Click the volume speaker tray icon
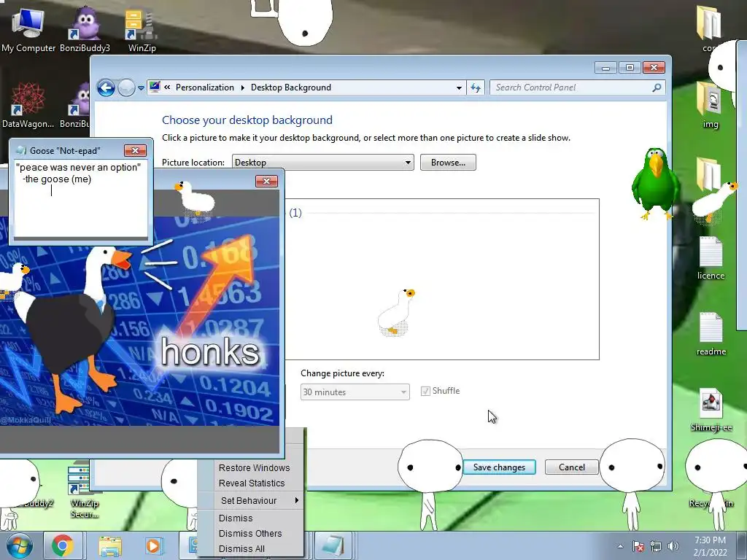Viewport: 747px width, 560px height. [x=673, y=546]
